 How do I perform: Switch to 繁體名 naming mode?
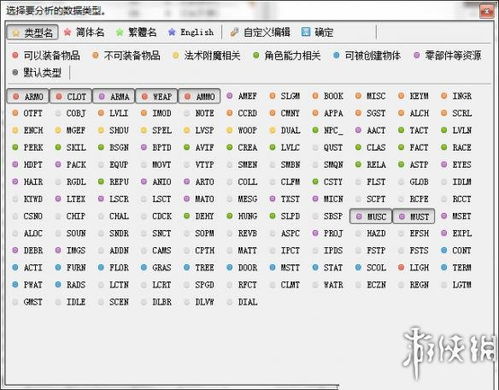coord(136,32)
